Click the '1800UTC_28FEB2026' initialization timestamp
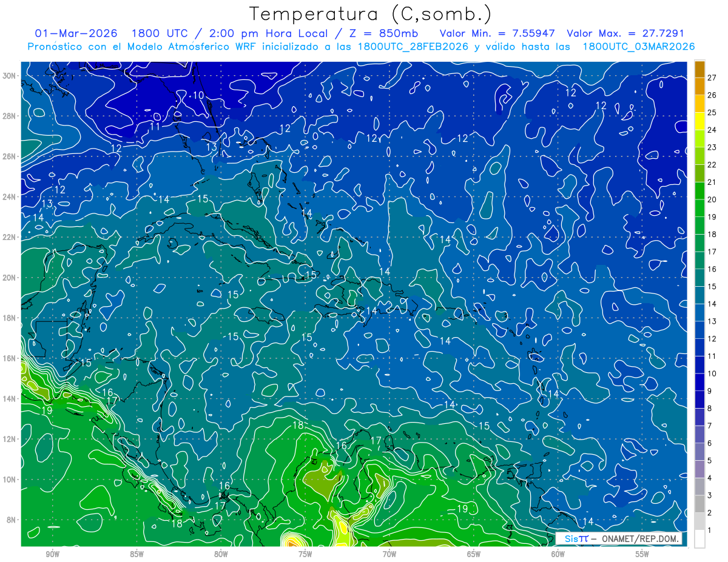 (413, 47)
